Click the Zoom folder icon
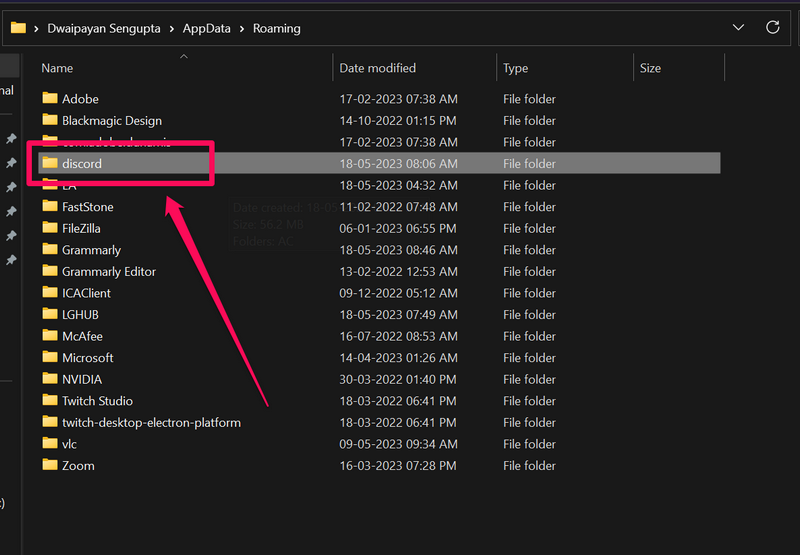The width and height of the screenshot is (800, 555). coord(50,465)
